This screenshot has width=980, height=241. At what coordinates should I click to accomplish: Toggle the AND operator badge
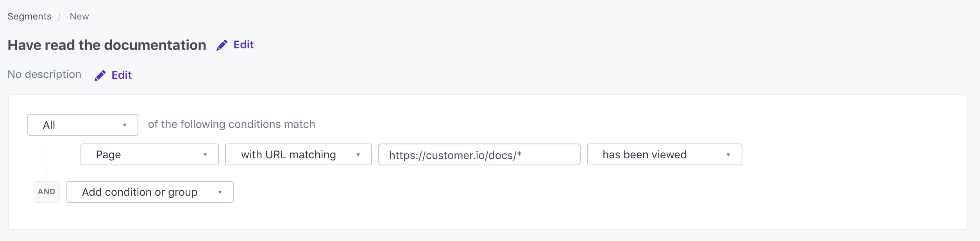47,192
